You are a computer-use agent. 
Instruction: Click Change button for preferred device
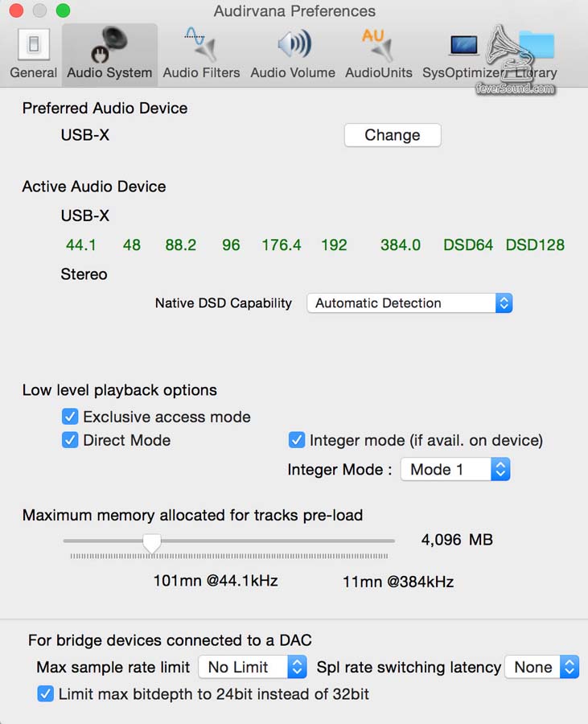393,135
